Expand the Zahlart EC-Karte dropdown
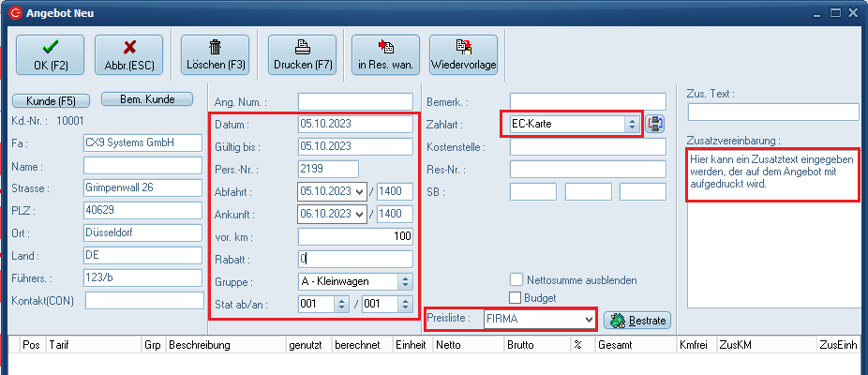 tap(632, 124)
